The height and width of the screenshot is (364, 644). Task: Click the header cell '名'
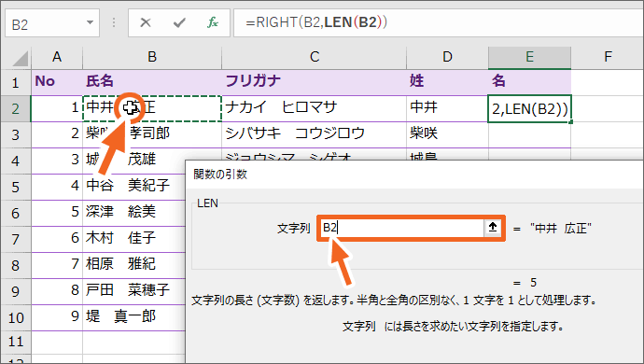(529, 82)
